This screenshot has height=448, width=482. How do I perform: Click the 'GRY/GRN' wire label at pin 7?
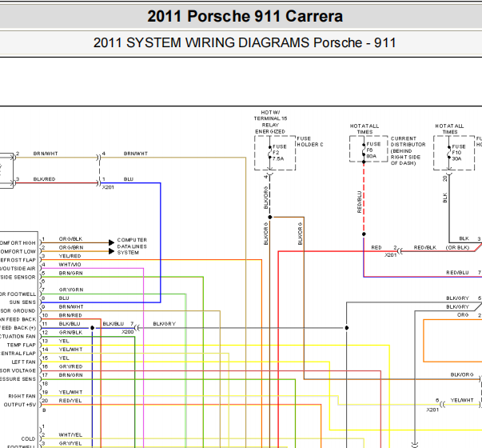pyautogui.click(x=71, y=290)
